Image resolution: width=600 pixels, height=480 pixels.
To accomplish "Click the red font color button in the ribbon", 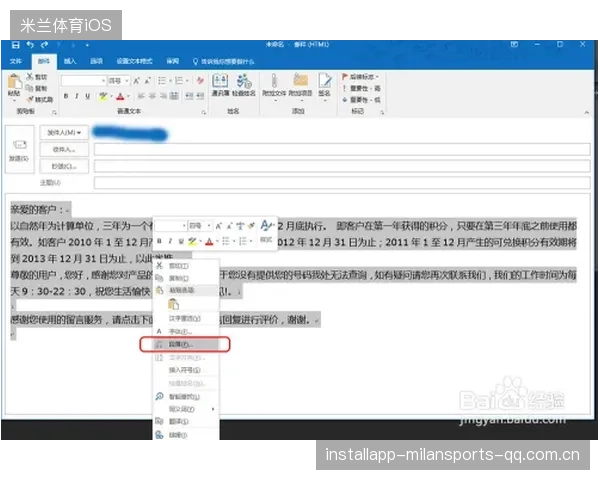I will click(x=120, y=96).
